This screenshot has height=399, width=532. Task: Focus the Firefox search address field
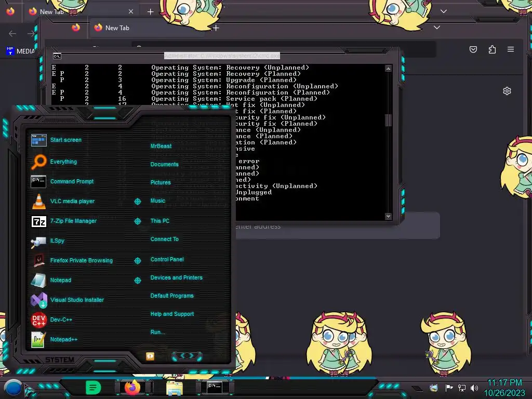pyautogui.click(x=338, y=225)
